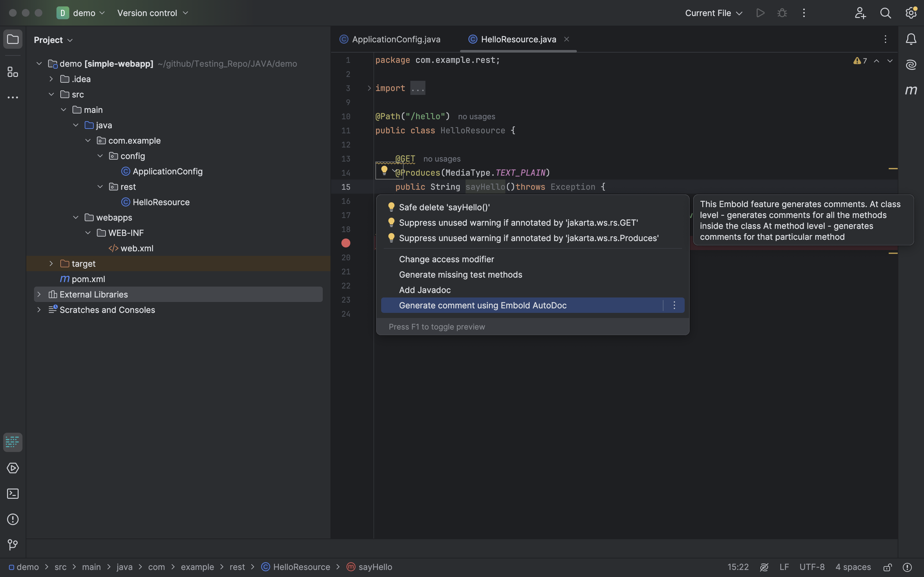Screen dimensions: 924x577
Task: Click the Debug bug icon
Action: [x=782, y=13]
